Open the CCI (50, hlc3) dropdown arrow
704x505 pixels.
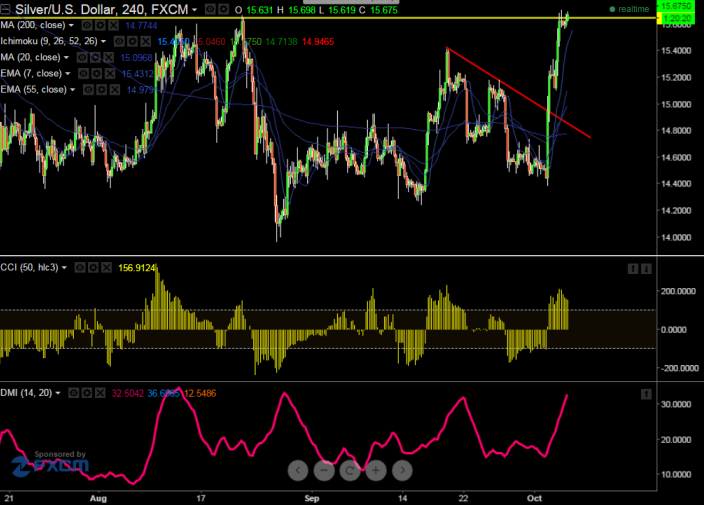coord(64,268)
